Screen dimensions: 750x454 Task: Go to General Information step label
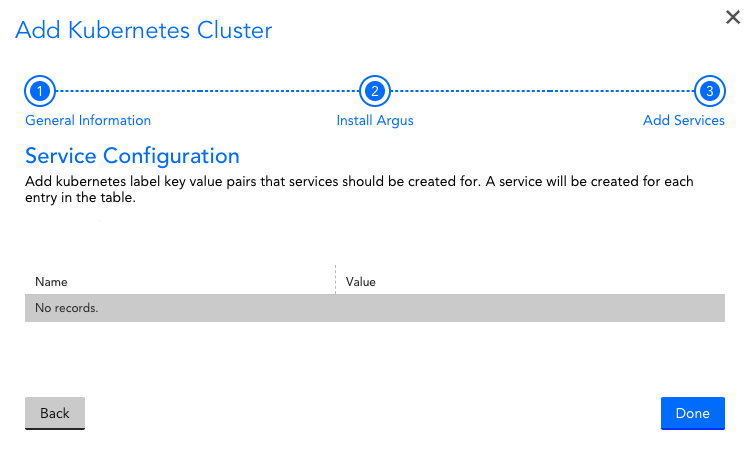(x=88, y=120)
